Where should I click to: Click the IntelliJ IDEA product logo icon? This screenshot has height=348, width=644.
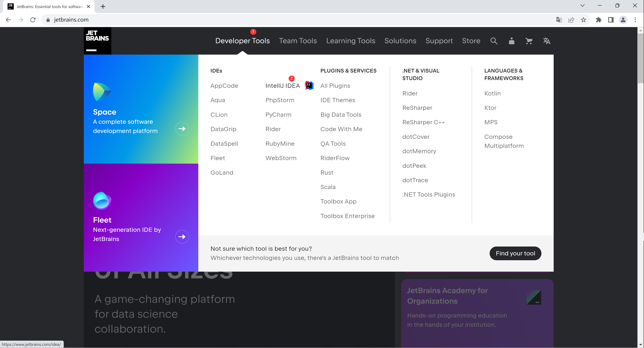point(309,85)
